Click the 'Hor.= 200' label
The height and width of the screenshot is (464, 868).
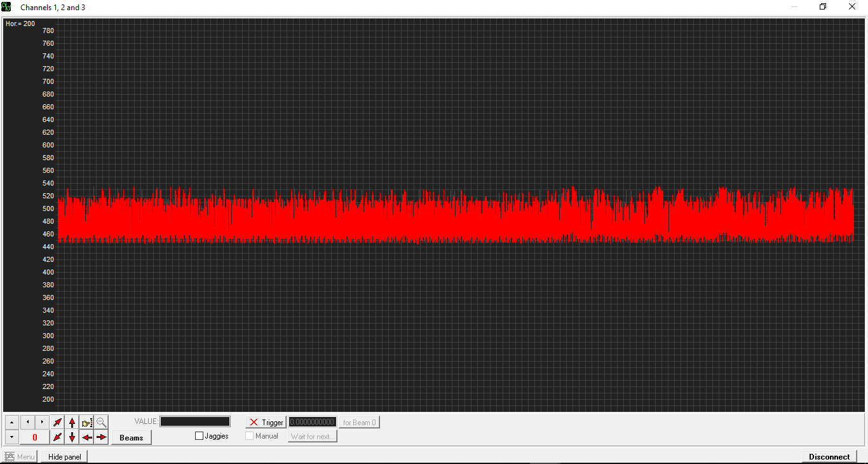pos(20,24)
